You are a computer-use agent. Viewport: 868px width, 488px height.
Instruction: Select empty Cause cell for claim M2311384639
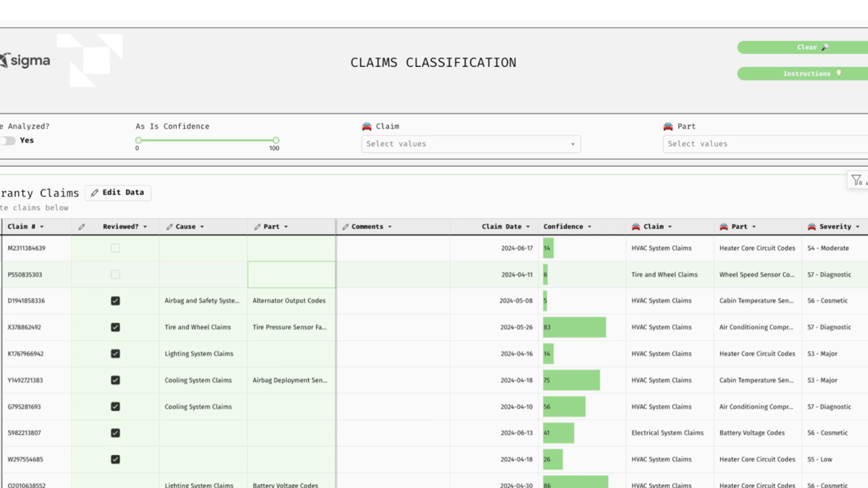coord(203,248)
